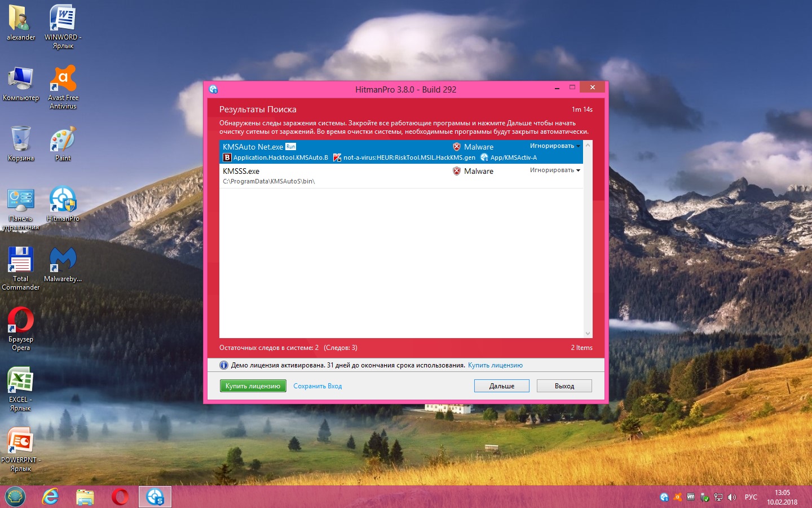This screenshot has height=508, width=812.
Task: Close the HitmanPro window
Action: coord(592,87)
